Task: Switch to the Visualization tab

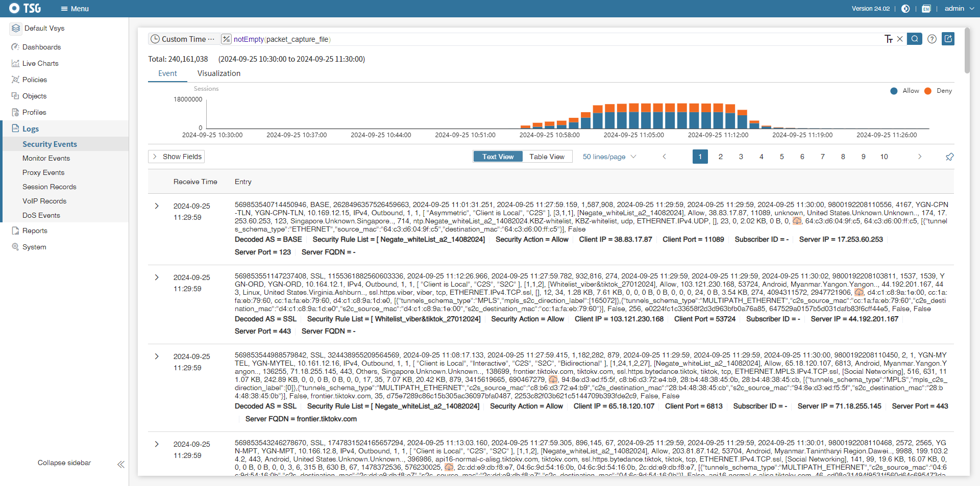Action: [x=218, y=73]
